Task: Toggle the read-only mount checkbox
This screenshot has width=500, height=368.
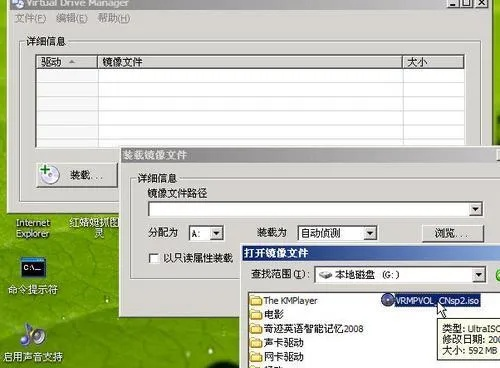Action: click(154, 258)
